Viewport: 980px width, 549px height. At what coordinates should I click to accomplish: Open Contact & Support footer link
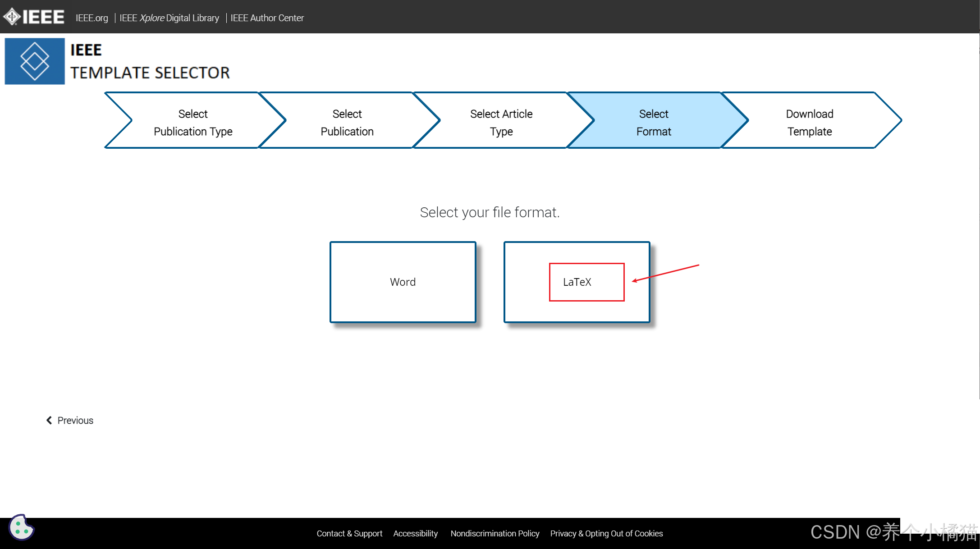[349, 533]
